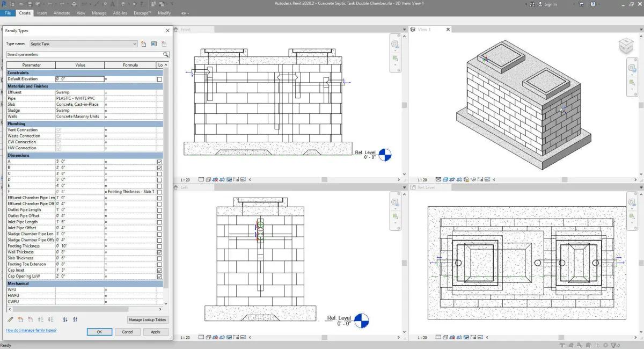Check Lock checkbox for parameter D
This screenshot has height=349, width=644.
point(159,180)
